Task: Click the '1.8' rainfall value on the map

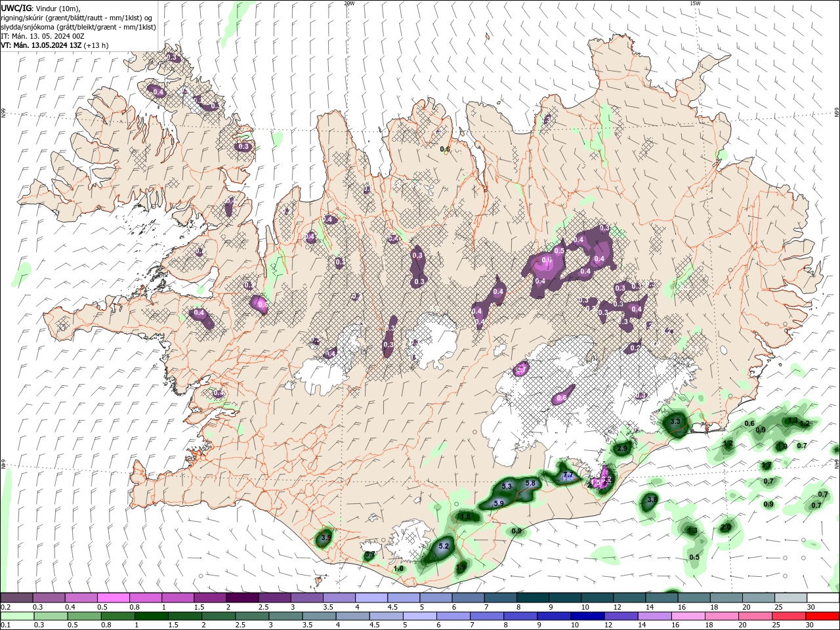Action: pyautogui.click(x=466, y=517)
